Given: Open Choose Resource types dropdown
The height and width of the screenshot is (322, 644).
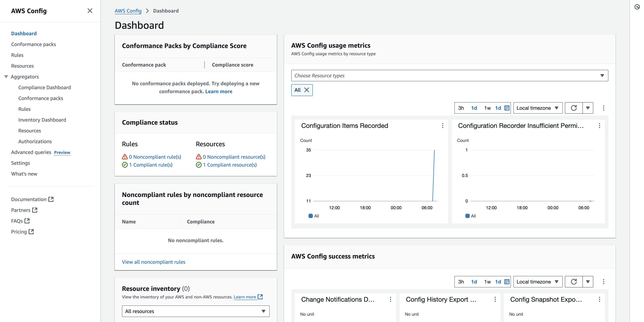Looking at the screenshot, I should [x=450, y=76].
